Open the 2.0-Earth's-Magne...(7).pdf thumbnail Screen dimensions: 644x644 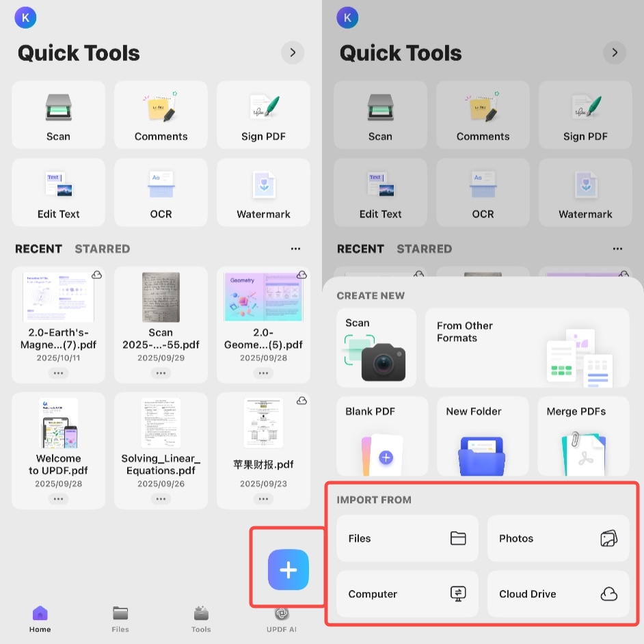(58, 297)
